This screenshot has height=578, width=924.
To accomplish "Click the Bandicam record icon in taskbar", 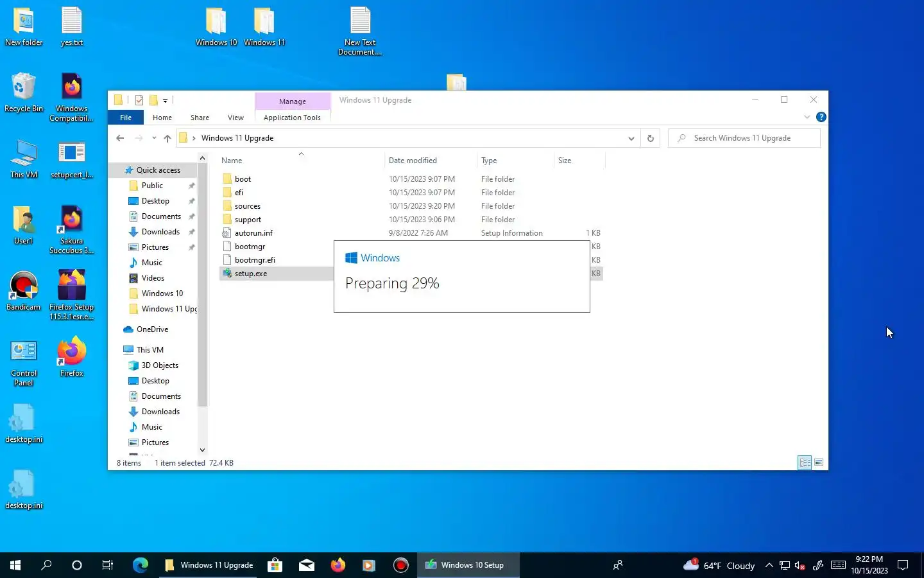I will pyautogui.click(x=401, y=565).
